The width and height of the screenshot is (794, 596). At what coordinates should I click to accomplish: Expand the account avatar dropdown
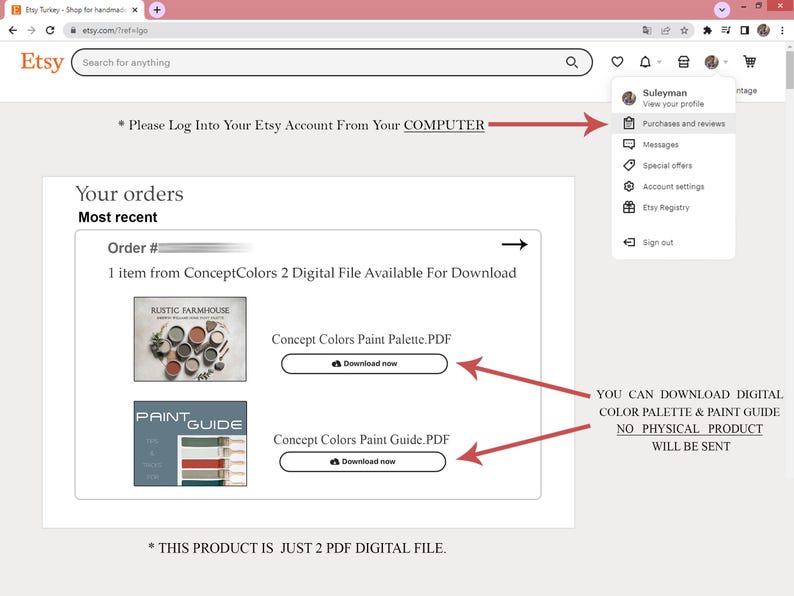tap(716, 62)
